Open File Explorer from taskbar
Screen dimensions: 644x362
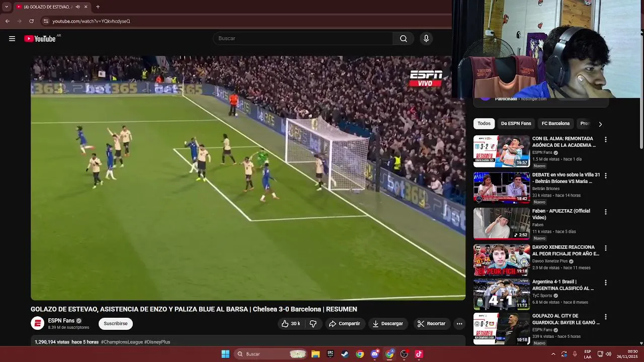click(315, 354)
